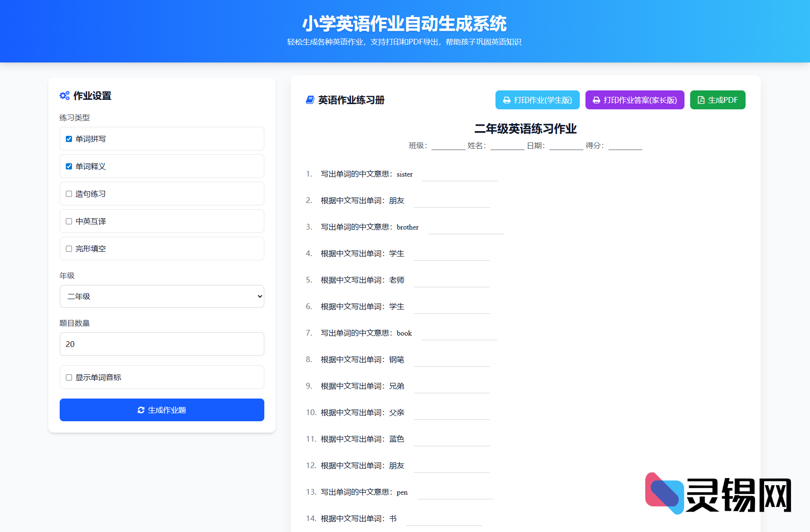The width and height of the screenshot is (810, 532).
Task: Click the green 生成PDF button
Action: [718, 100]
